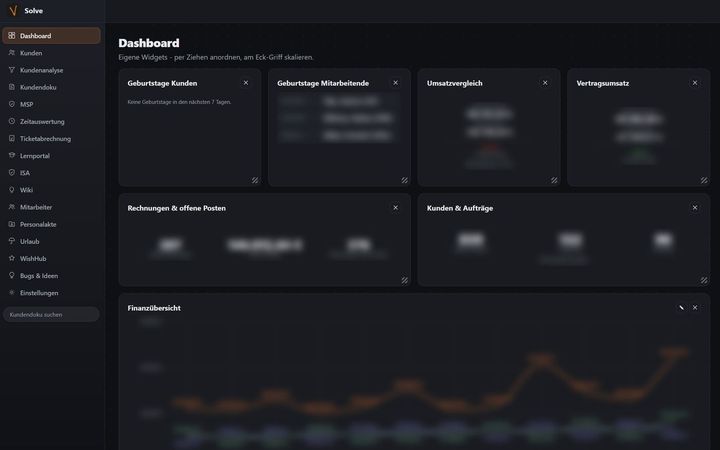Open the Kunden page
720x450 pixels.
click(51, 53)
